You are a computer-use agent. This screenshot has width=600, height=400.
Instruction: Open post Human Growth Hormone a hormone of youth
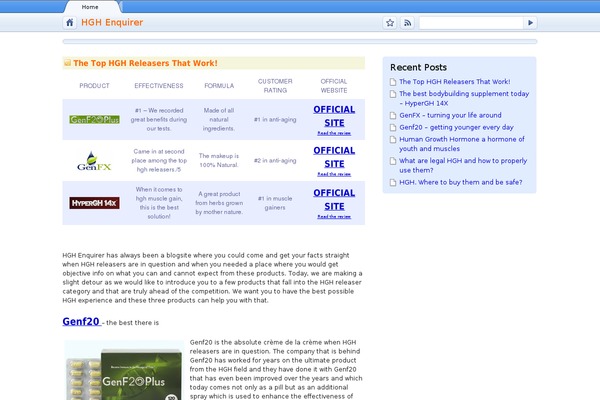click(x=462, y=144)
